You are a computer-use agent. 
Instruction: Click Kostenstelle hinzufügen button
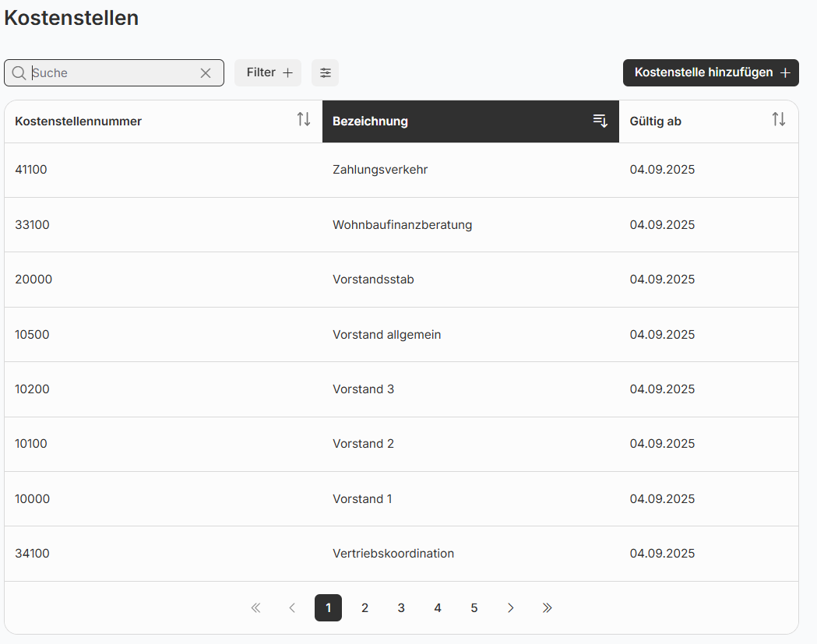point(710,72)
